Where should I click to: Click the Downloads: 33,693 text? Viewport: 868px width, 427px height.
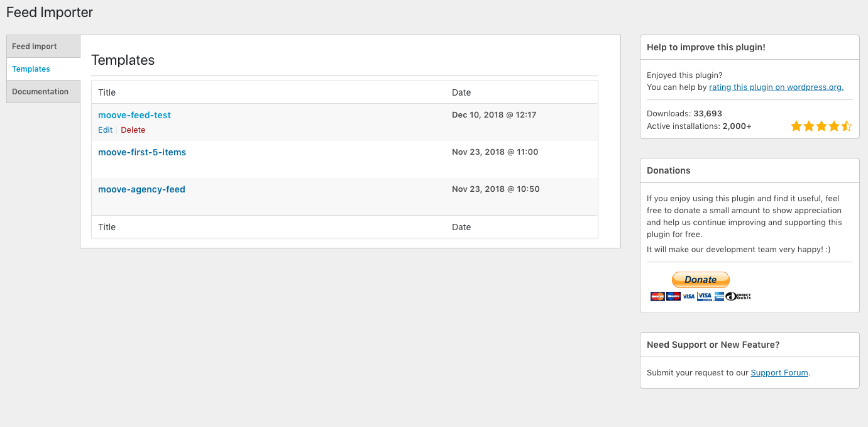[684, 114]
